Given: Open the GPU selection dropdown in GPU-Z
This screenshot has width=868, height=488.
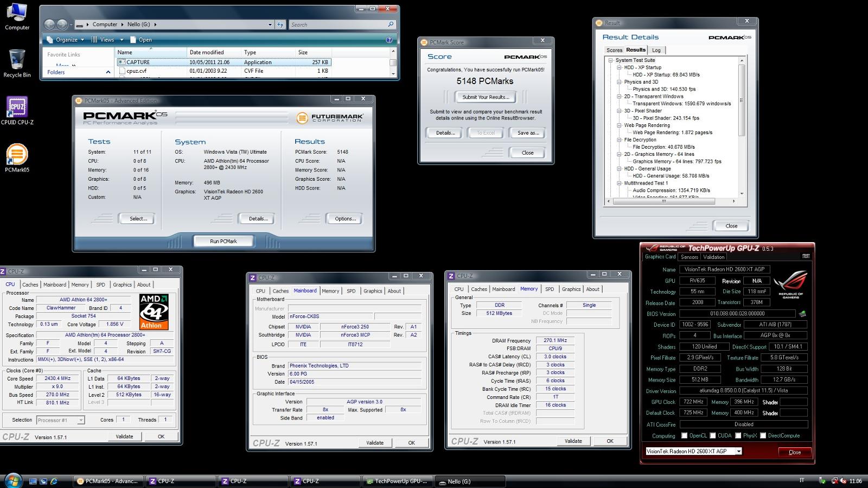Looking at the screenshot, I should tap(738, 451).
